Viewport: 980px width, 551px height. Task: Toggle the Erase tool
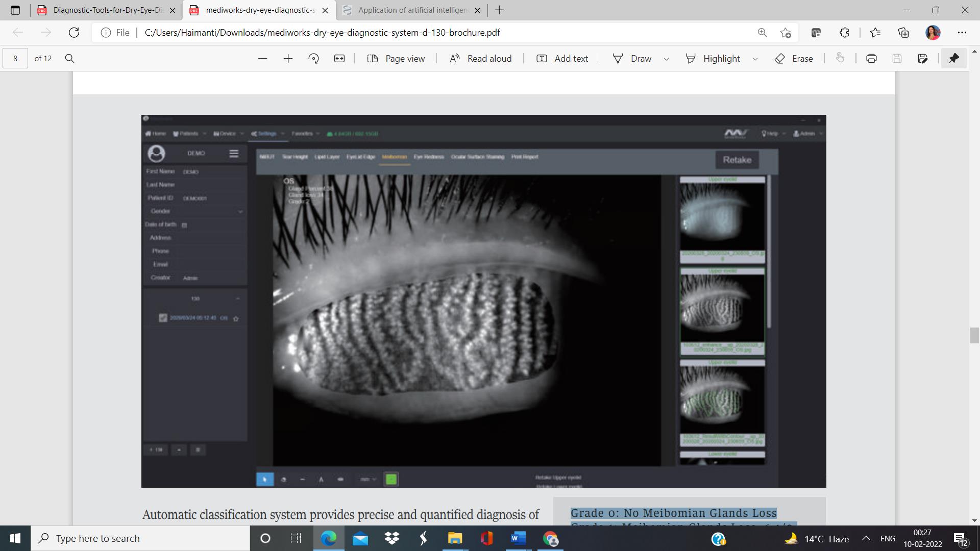(x=794, y=59)
